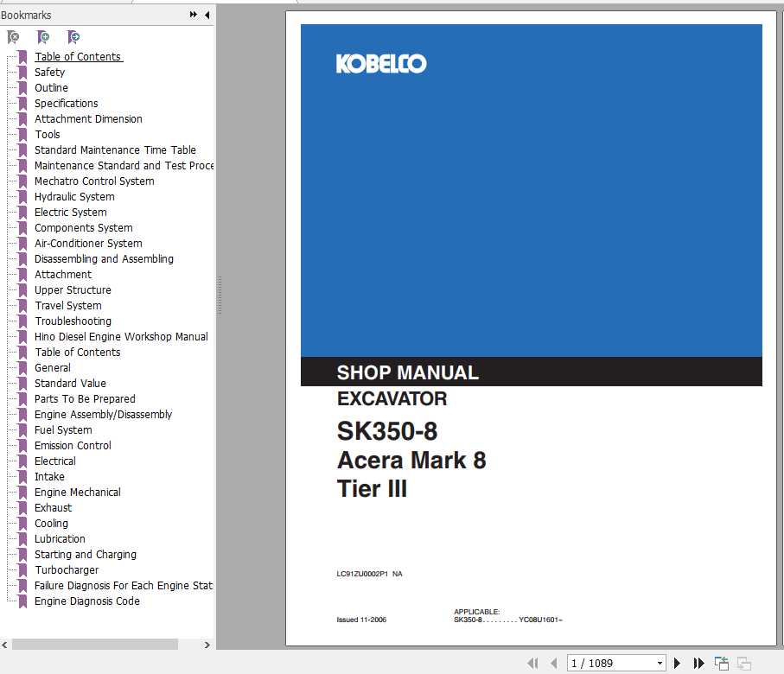Open the Hydraulic System bookmark
Screen dimensions: 784x674
click(x=74, y=196)
